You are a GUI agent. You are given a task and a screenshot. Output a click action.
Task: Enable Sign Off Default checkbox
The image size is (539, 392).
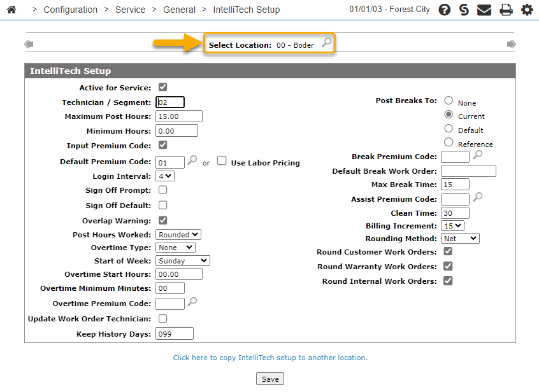(x=163, y=206)
